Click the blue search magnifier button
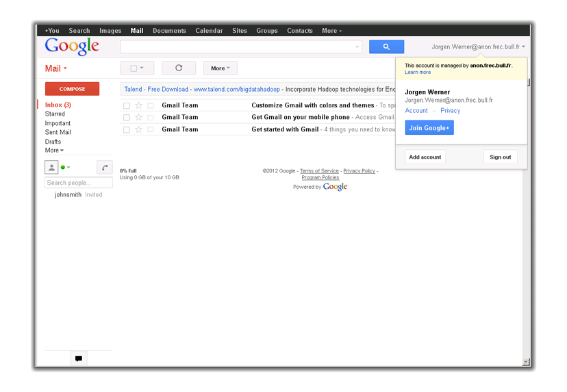The image size is (567, 392). 386,47
